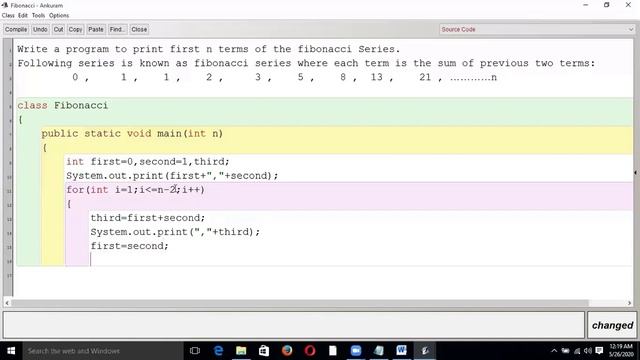Click the 'System.out.print(","+third);' line
The image size is (640, 360).
[x=175, y=232]
